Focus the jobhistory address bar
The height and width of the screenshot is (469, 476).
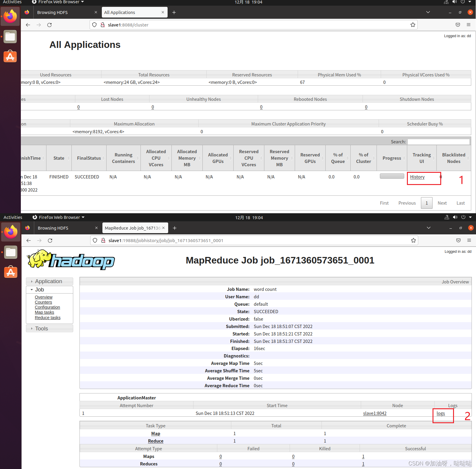[254, 241]
